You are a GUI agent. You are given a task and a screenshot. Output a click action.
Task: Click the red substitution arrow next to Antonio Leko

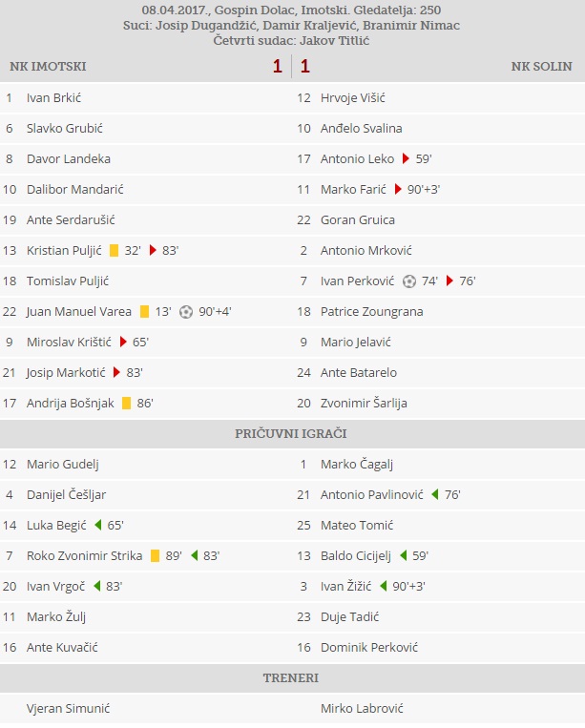pos(406,158)
